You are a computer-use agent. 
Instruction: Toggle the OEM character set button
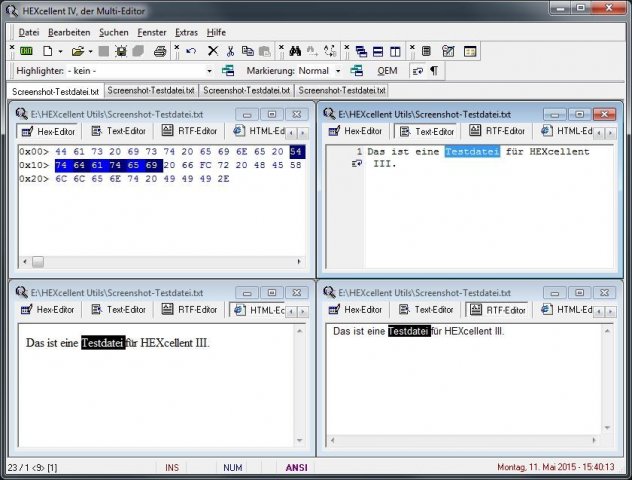(x=387, y=71)
